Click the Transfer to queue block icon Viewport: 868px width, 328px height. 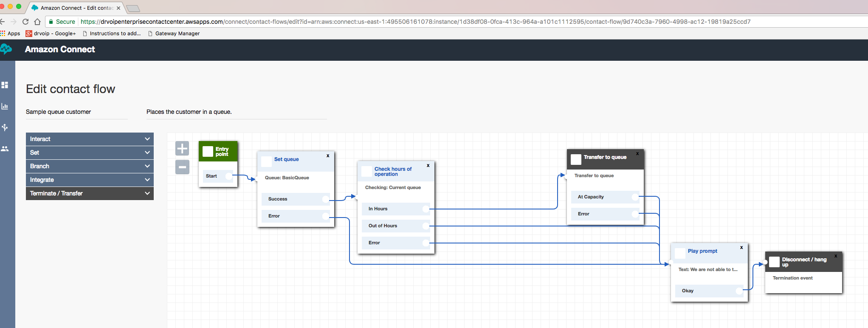tap(576, 159)
